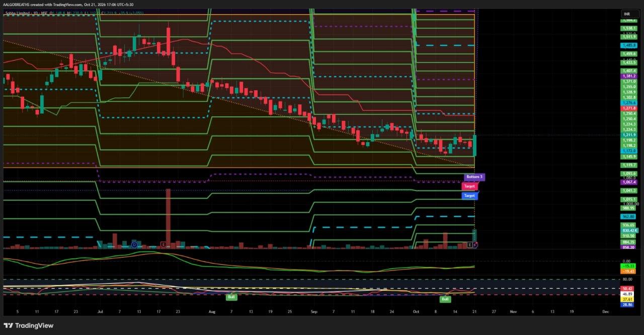The width and height of the screenshot is (644, 335).
Task: Click the lightning bolt icon beside latest earnings marker
Action: 475,244
